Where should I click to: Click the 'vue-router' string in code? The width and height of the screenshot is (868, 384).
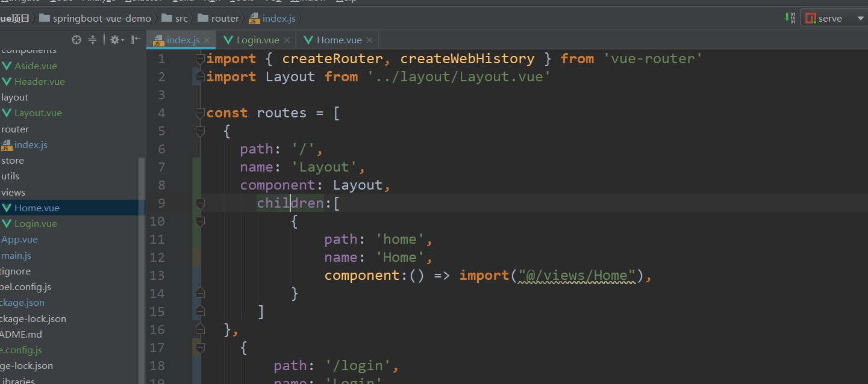(653, 59)
